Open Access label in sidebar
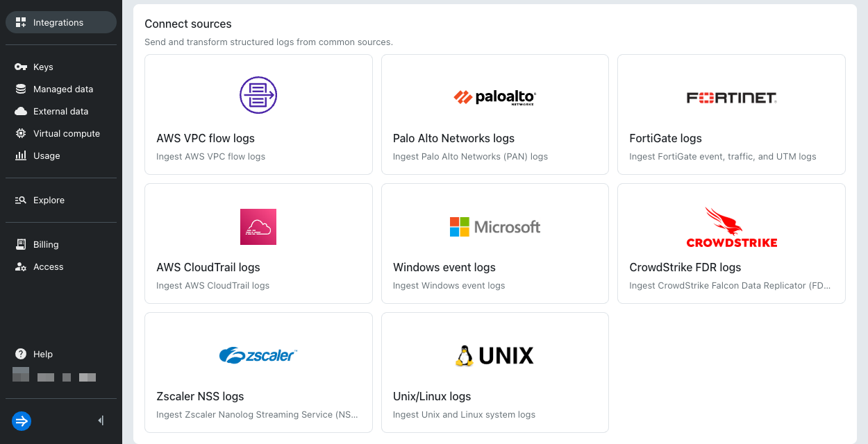This screenshot has height=444, width=868. pyautogui.click(x=49, y=266)
